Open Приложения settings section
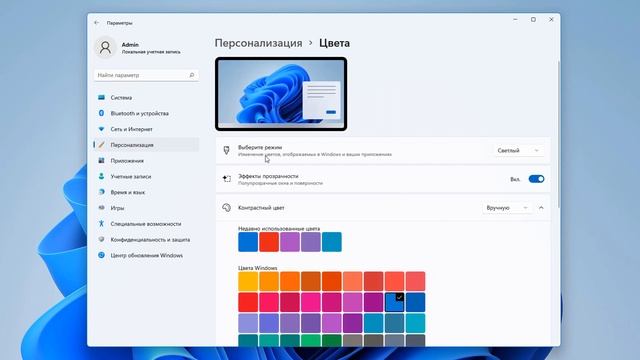Viewport: 640px width, 360px height. point(147,160)
